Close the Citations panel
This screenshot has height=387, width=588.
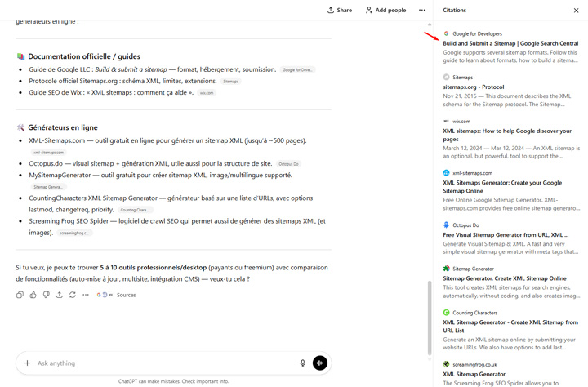pos(576,11)
